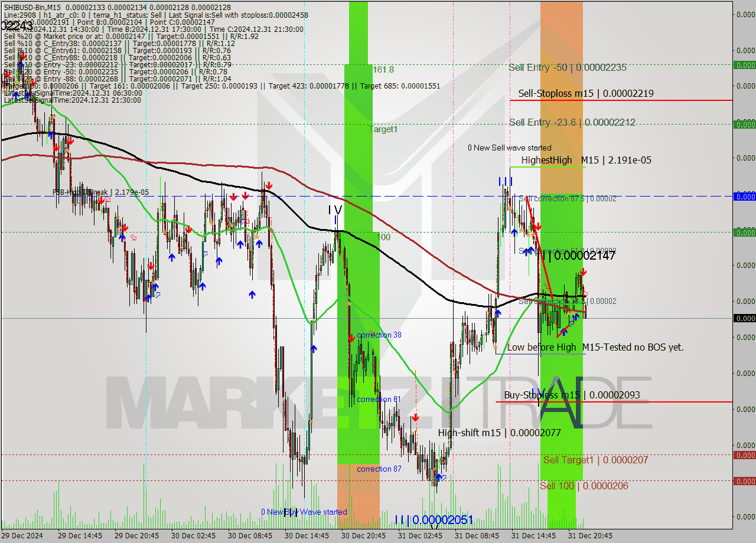Click the 'Sell %20 @ Market price' header line
The height and width of the screenshot is (543, 756).
point(131,37)
